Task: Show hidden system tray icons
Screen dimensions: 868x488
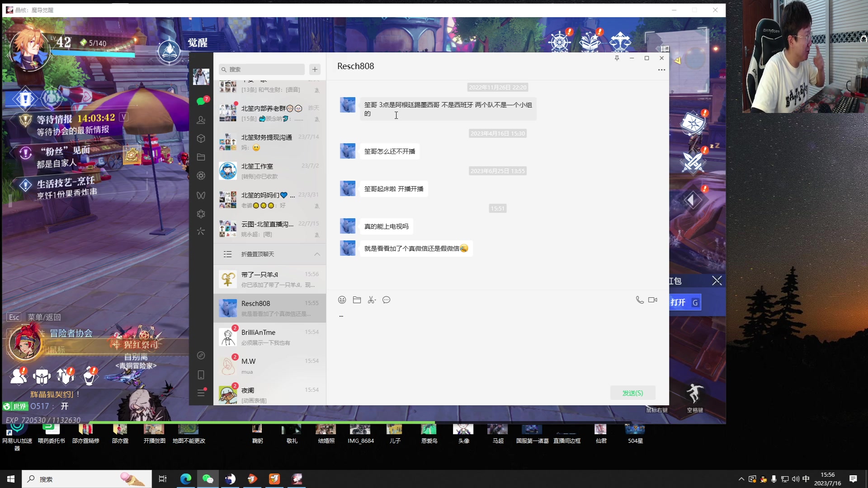Action: (x=741, y=479)
